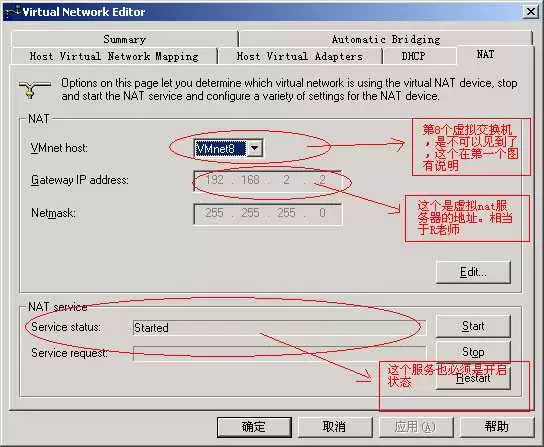Click the Gateway IP address field

pyautogui.click(x=267, y=180)
